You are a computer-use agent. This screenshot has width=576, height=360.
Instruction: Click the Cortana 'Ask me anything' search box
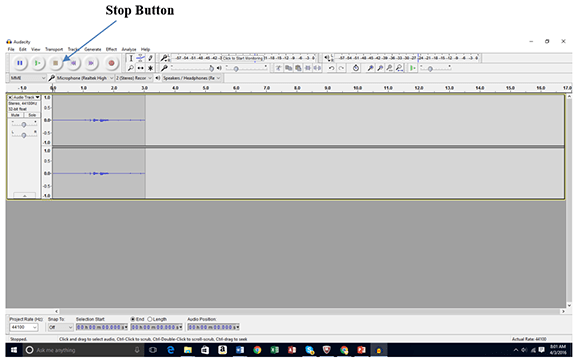(x=83, y=350)
